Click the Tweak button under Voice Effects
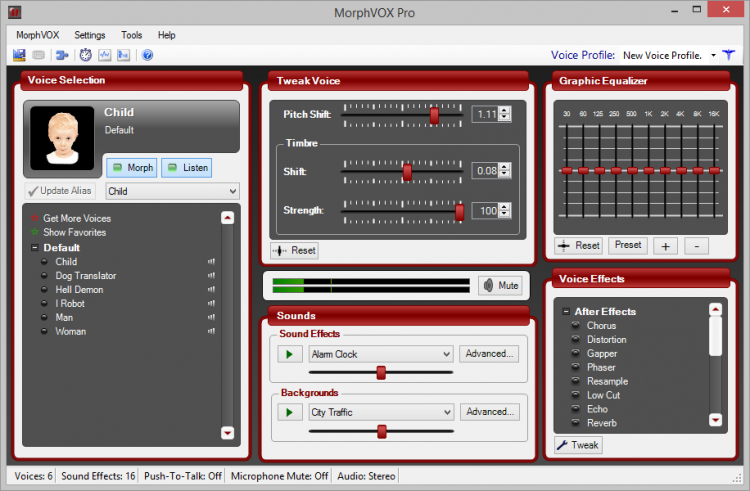Image resolution: width=750 pixels, height=491 pixels. 578,445
